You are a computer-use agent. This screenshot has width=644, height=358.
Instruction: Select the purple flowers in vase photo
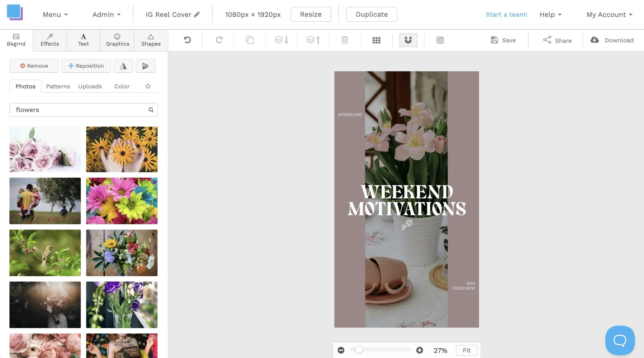122,305
